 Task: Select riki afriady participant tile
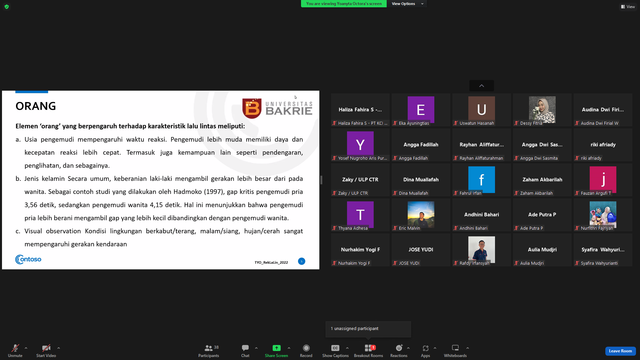602,145
